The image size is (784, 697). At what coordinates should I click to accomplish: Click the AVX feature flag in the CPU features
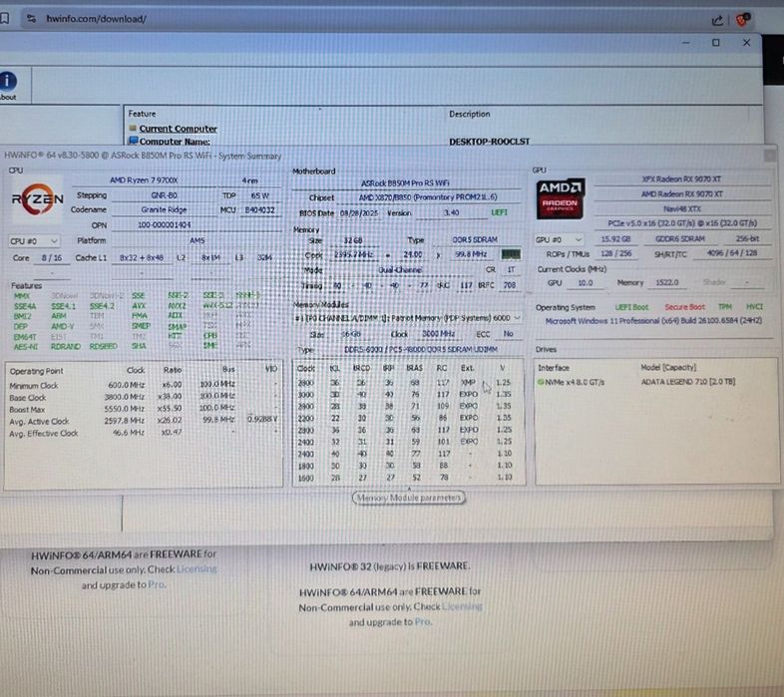pyautogui.click(x=139, y=305)
